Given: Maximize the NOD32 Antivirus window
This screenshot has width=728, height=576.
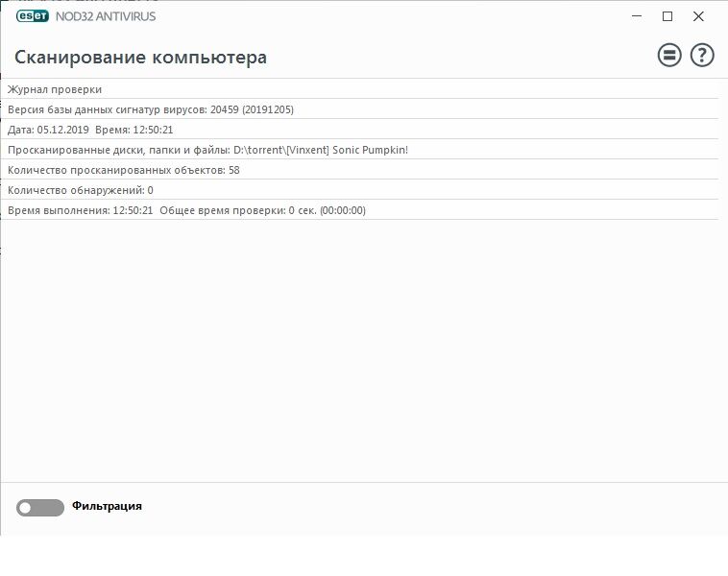Looking at the screenshot, I should point(667,16).
